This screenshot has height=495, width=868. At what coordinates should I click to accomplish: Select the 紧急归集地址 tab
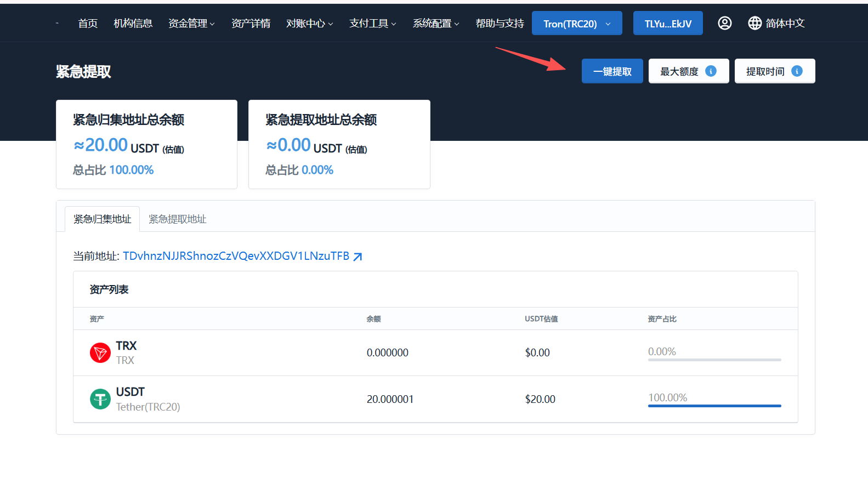click(x=102, y=219)
